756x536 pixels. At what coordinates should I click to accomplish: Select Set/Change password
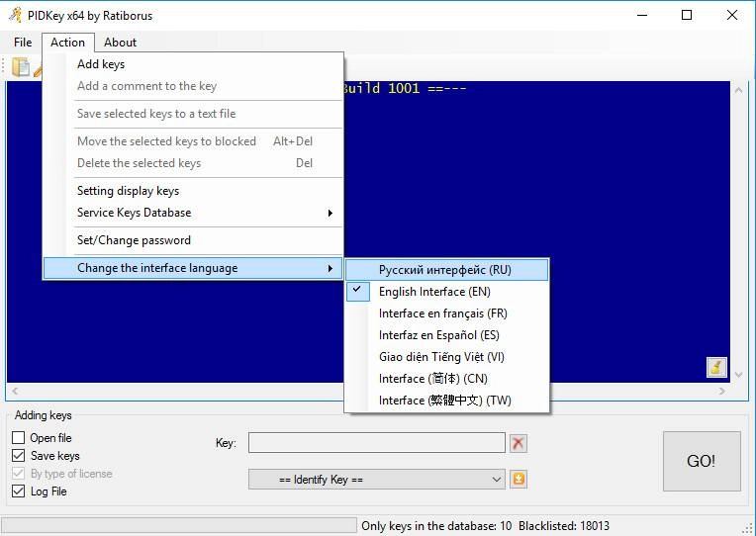click(193, 240)
